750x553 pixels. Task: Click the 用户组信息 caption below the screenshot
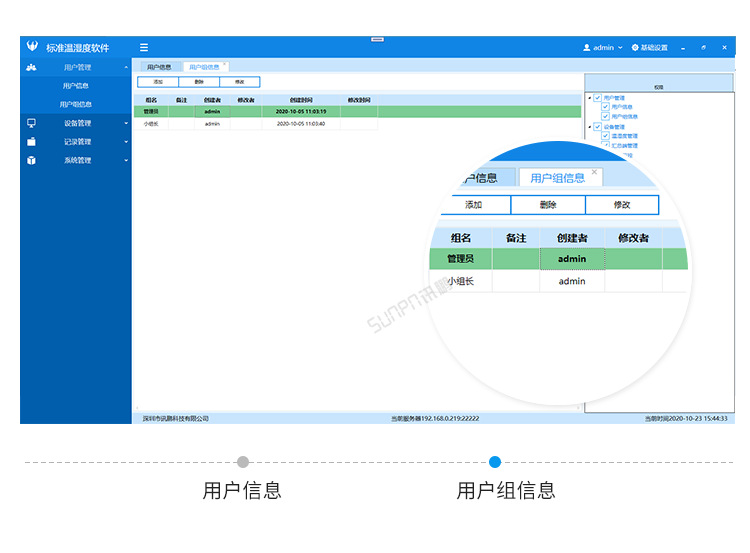(506, 491)
